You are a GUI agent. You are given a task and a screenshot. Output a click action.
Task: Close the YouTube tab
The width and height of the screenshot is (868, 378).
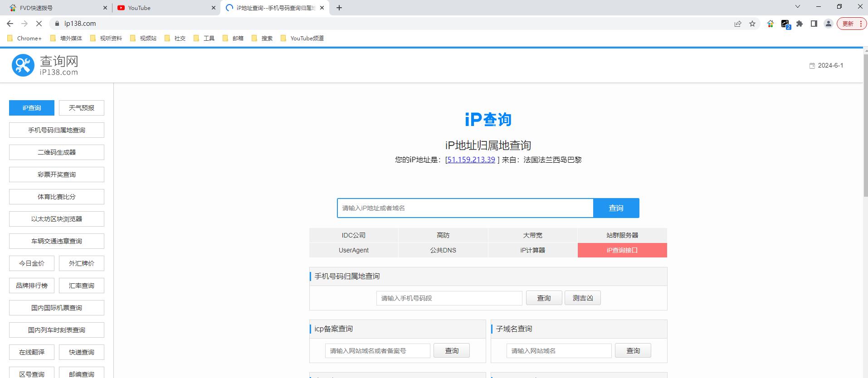tap(213, 8)
